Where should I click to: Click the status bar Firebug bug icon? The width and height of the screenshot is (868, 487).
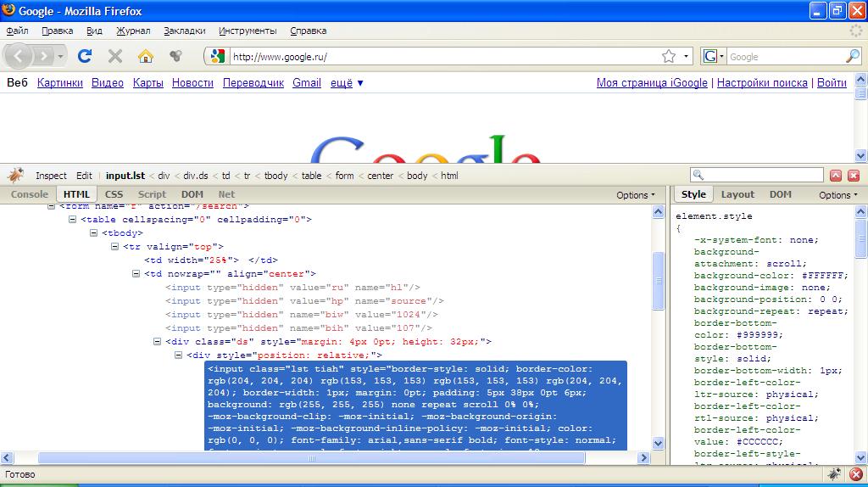pyautogui.click(x=834, y=474)
